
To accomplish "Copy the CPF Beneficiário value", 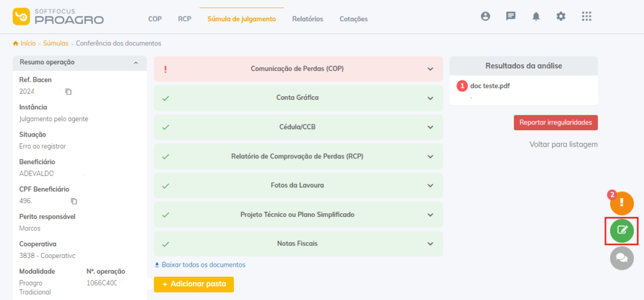I will coord(74,201).
